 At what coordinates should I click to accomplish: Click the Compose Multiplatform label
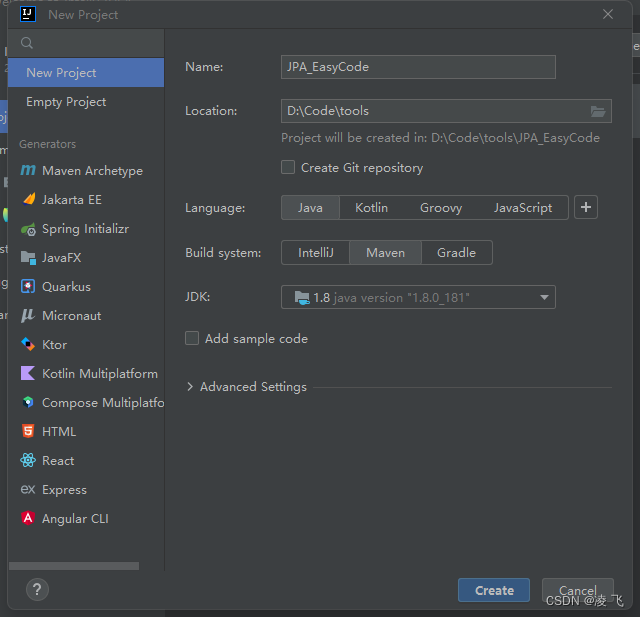103,402
